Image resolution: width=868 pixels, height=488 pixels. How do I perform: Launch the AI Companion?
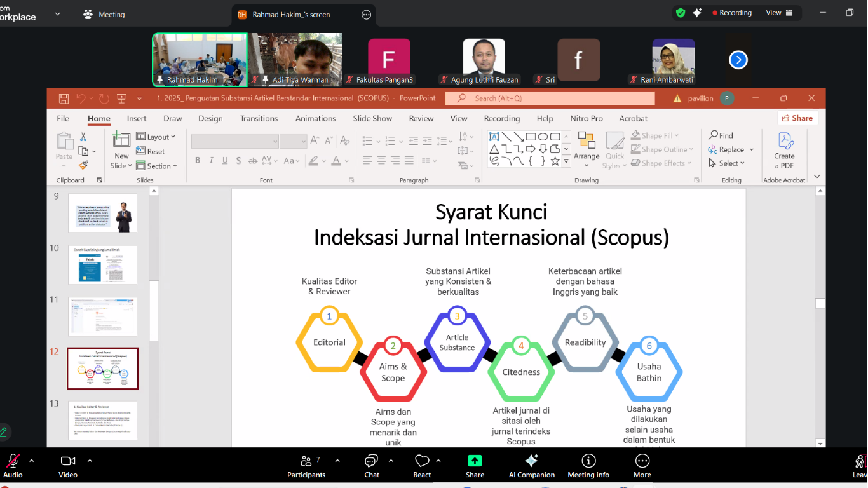(x=532, y=465)
